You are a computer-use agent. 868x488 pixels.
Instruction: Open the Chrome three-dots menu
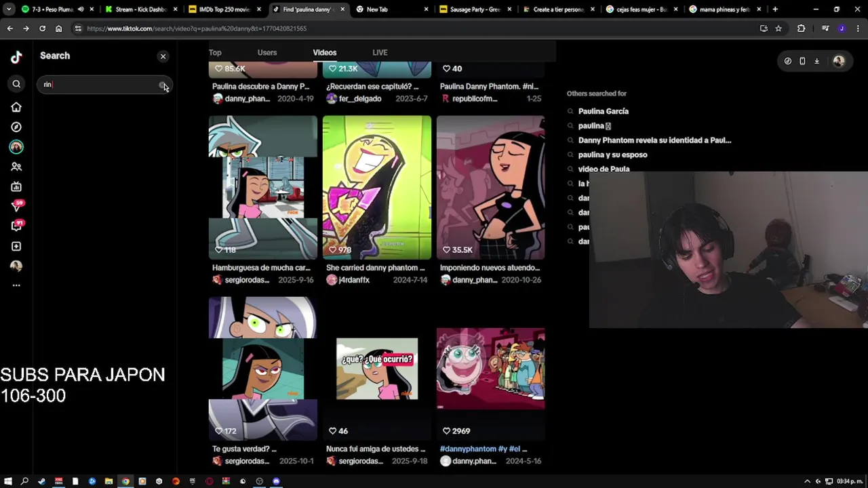tap(858, 28)
